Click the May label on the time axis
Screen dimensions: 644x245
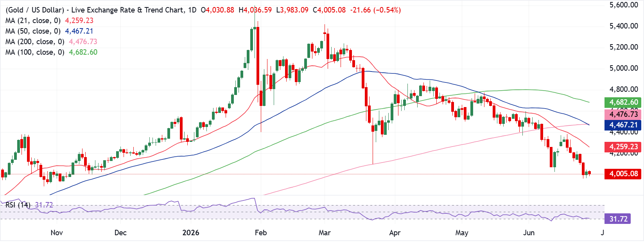(462, 233)
